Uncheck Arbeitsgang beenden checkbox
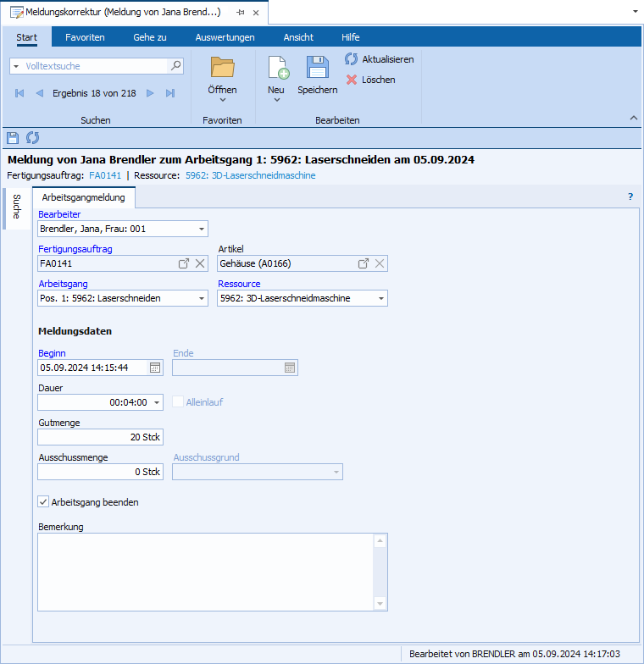The image size is (644, 664). 44,502
